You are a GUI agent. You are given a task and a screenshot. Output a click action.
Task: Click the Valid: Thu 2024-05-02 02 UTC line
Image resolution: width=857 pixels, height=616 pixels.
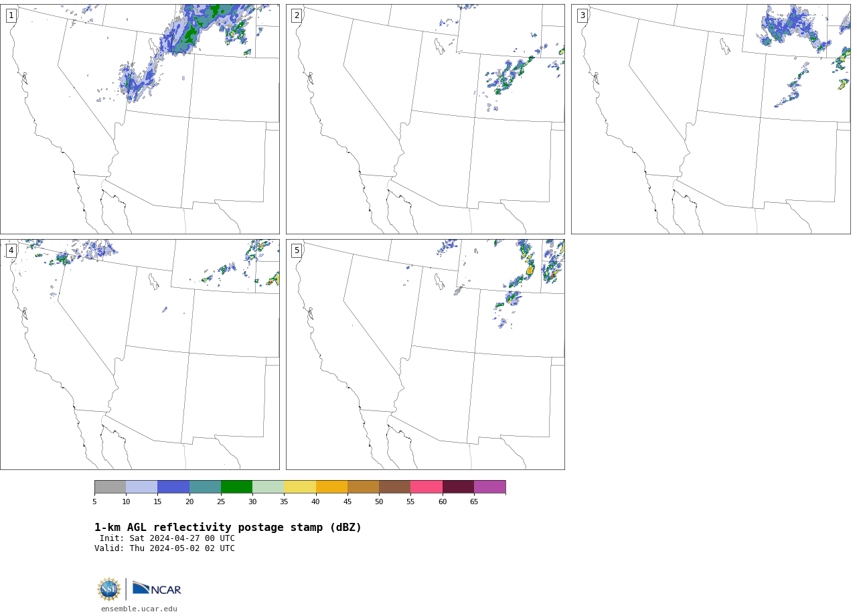tap(165, 548)
